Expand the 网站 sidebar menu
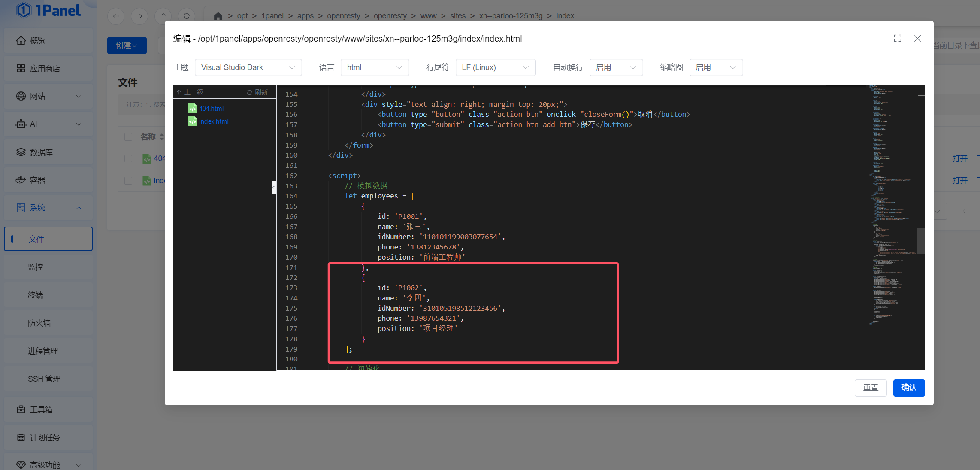 (x=48, y=96)
